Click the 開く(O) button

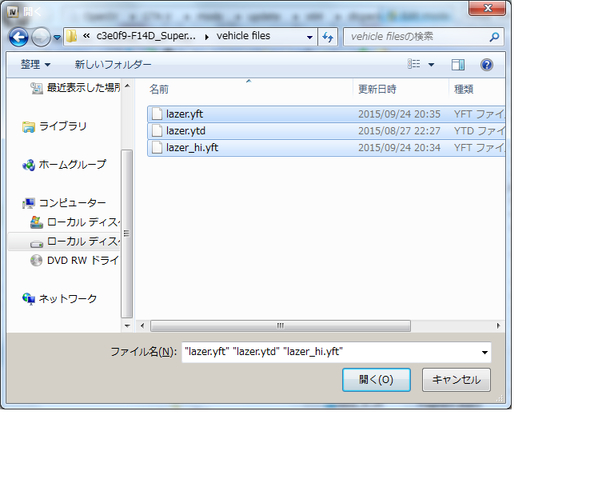coord(376,380)
